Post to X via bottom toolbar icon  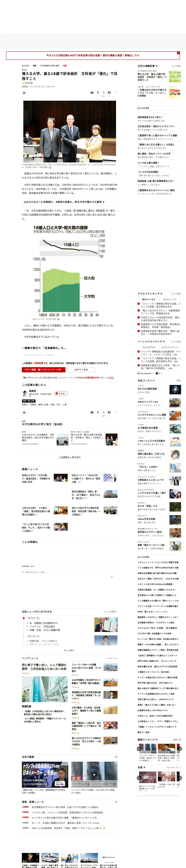click(x=104, y=412)
